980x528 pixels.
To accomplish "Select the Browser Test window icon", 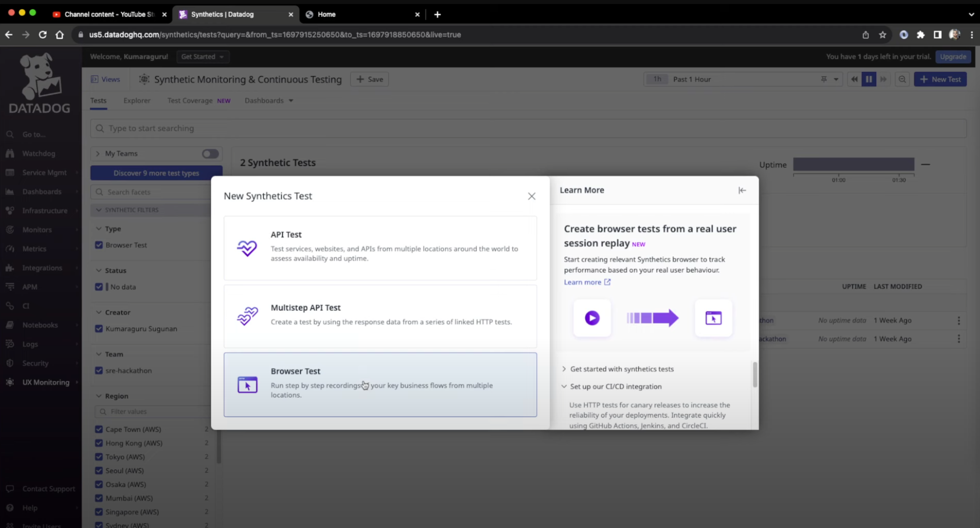I will click(247, 385).
